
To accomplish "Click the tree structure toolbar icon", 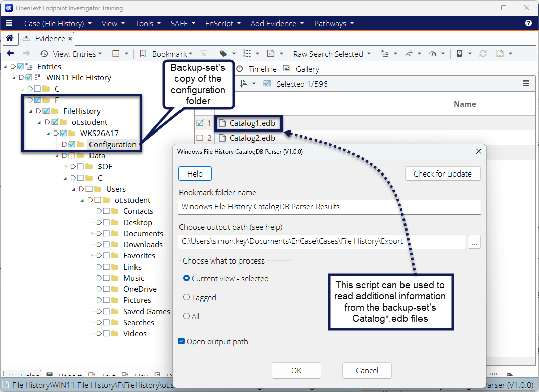I will [385, 54].
